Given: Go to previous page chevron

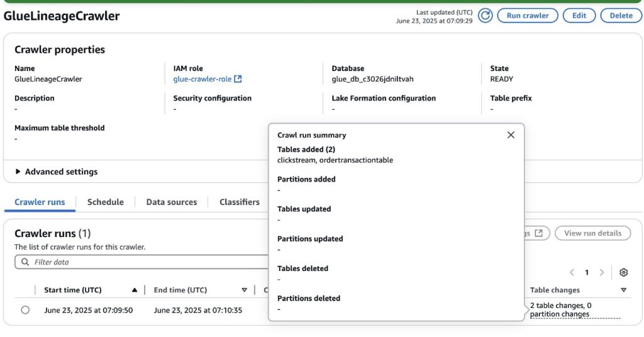Looking at the screenshot, I should tap(572, 273).
